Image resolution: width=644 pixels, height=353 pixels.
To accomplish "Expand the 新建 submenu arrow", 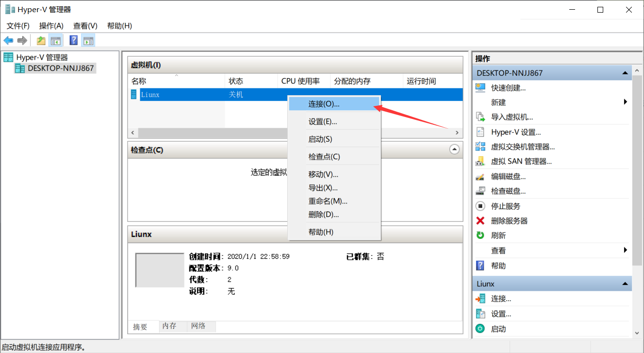I will (626, 102).
